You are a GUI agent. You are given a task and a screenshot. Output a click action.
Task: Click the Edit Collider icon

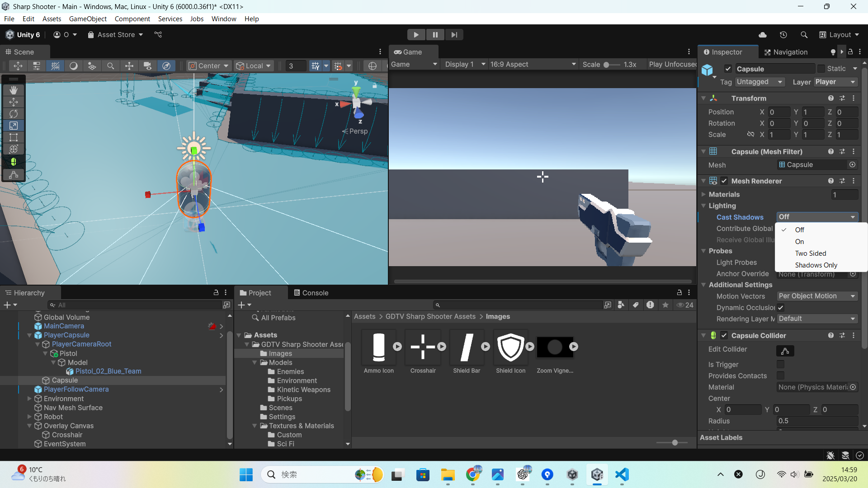tap(785, 351)
